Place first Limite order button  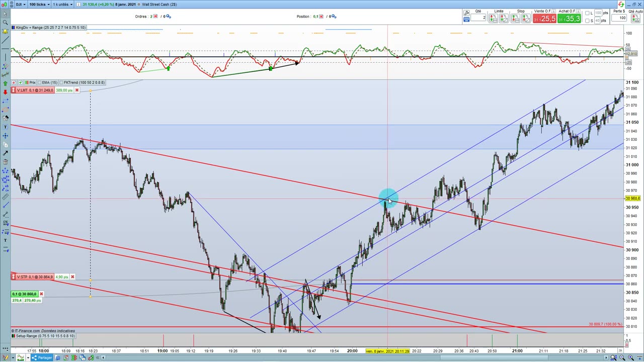coord(493,19)
